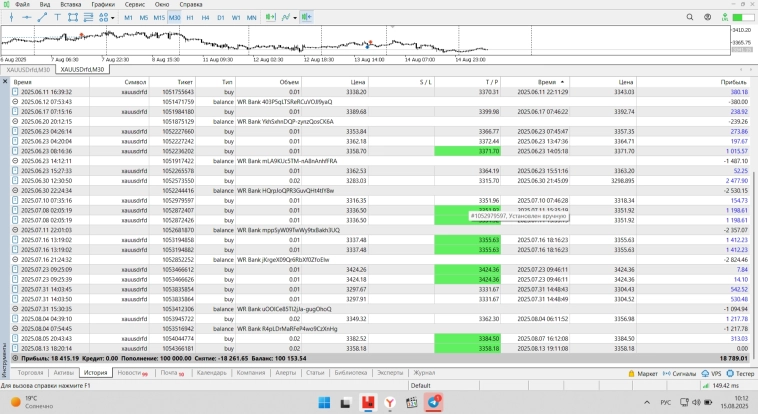Switch chart to H1 timeframe
This screenshot has width=758, height=414.
190,18
